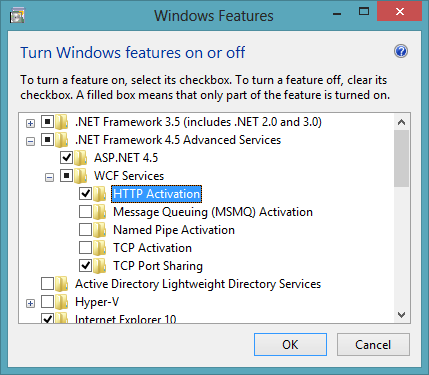Select the TCP Port Sharing item
Viewport: 429px width, 375px height.
[158, 266]
